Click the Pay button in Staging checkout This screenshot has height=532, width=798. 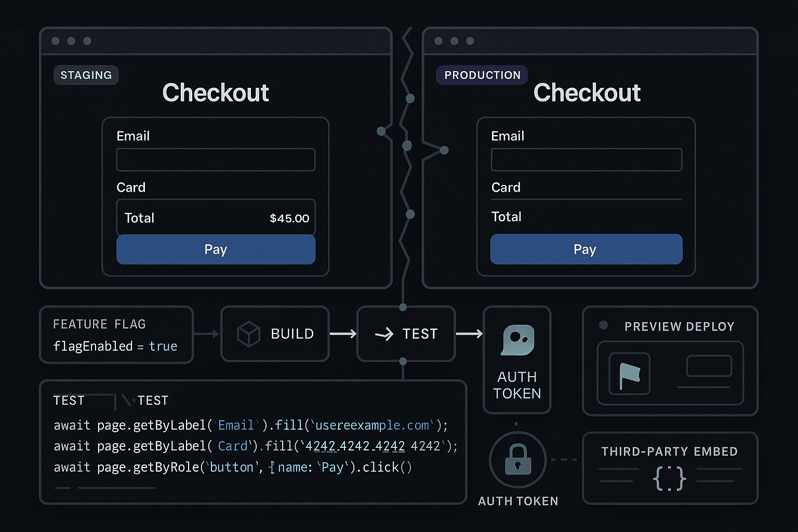pyautogui.click(x=216, y=249)
